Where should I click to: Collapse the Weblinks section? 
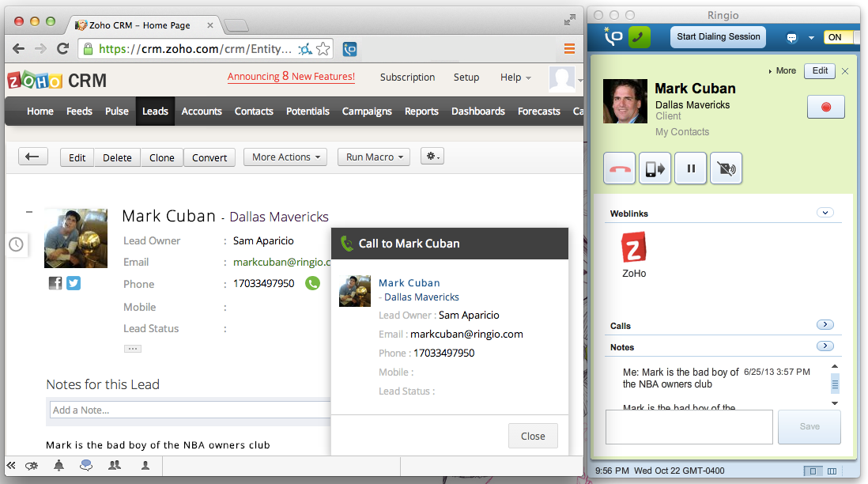[x=825, y=213]
